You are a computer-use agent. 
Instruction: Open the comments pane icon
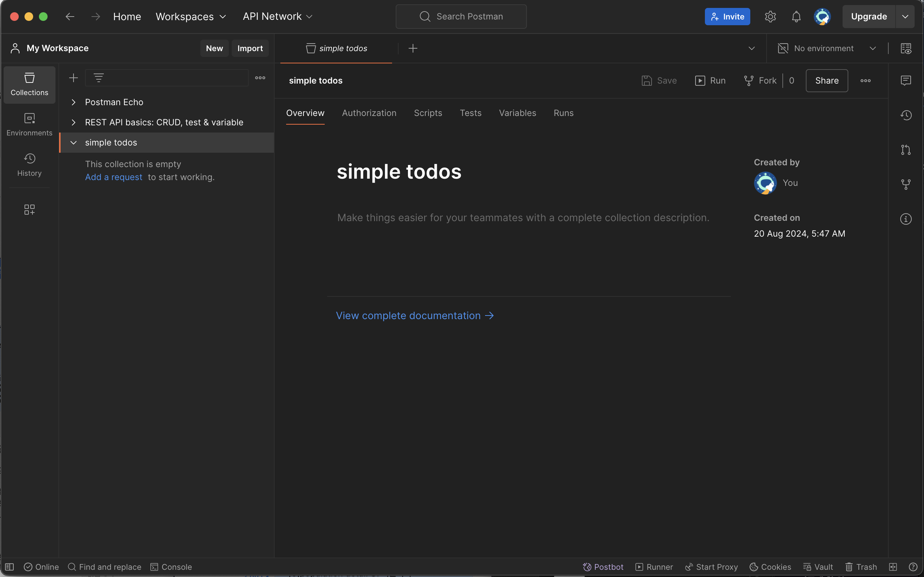[906, 81]
